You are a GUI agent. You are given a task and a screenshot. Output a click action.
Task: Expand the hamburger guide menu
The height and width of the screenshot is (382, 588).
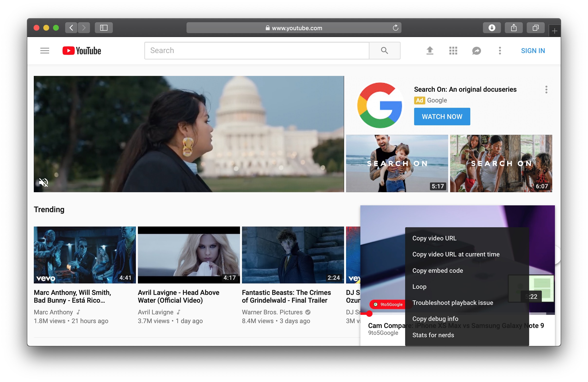click(x=45, y=50)
